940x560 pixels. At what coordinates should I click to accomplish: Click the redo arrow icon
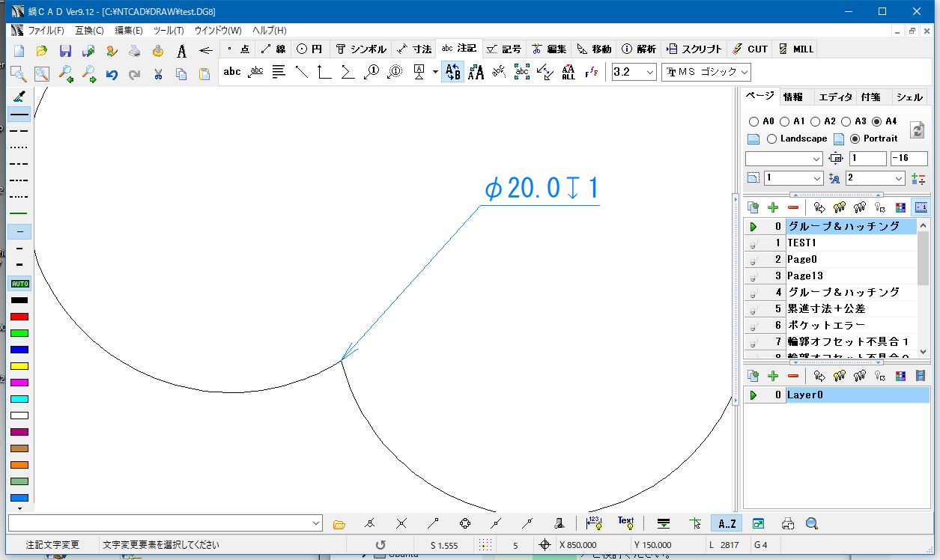point(135,73)
